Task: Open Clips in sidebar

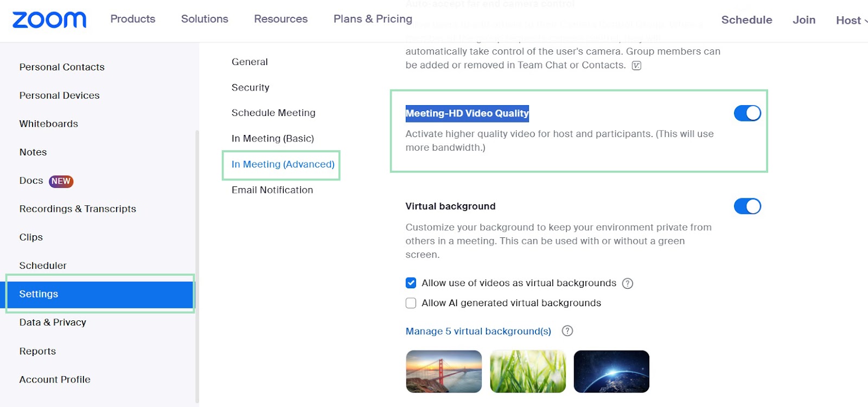Action: pyautogui.click(x=31, y=237)
